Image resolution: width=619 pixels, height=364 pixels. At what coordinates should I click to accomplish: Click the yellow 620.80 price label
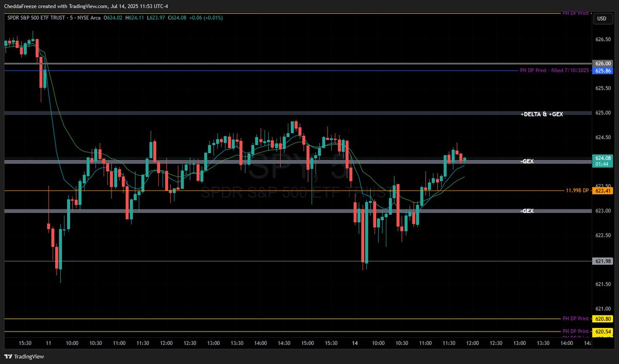coord(603,319)
